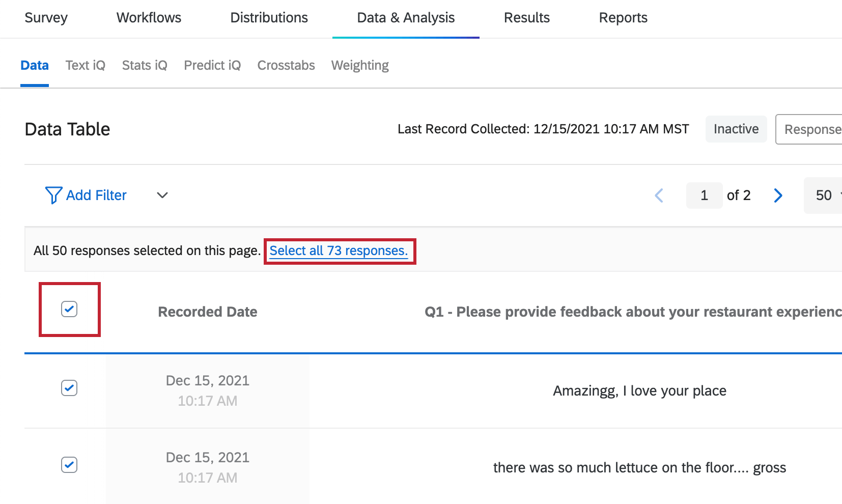Viewport: 842px width, 504px height.
Task: Open the Reports tab
Action: (x=623, y=18)
